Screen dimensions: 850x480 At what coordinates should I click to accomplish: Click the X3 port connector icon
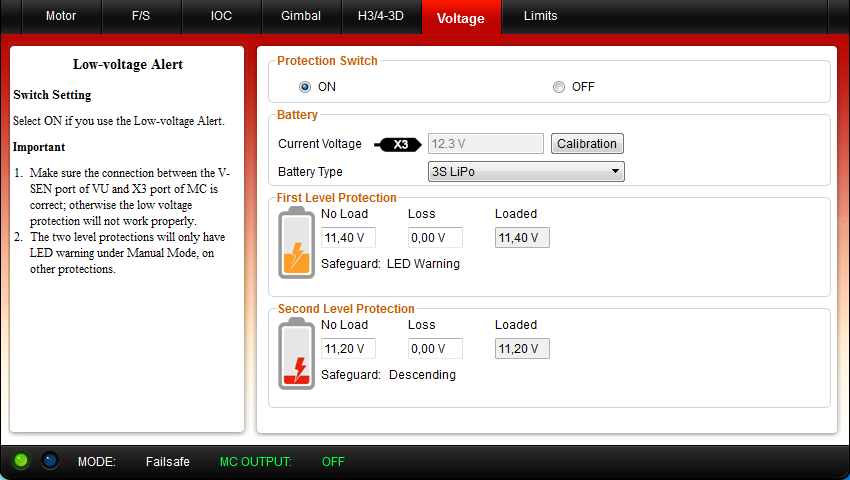click(398, 144)
